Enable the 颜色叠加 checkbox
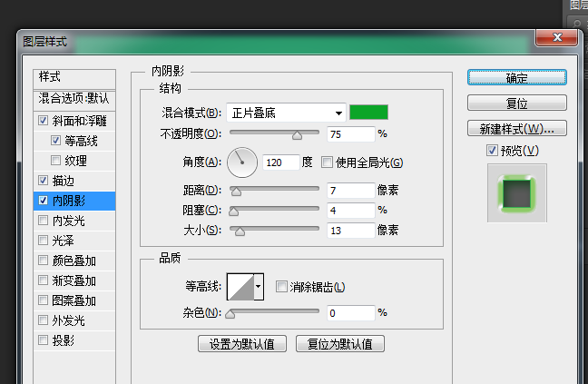 pos(44,261)
